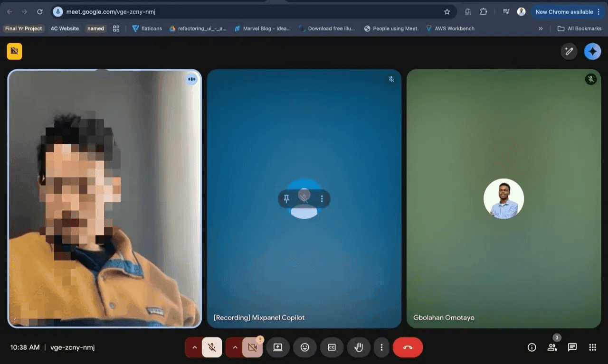Image resolution: width=608 pixels, height=364 pixels.
Task: Click the [Recording] Mixpanel Copilot label
Action: pos(259,317)
